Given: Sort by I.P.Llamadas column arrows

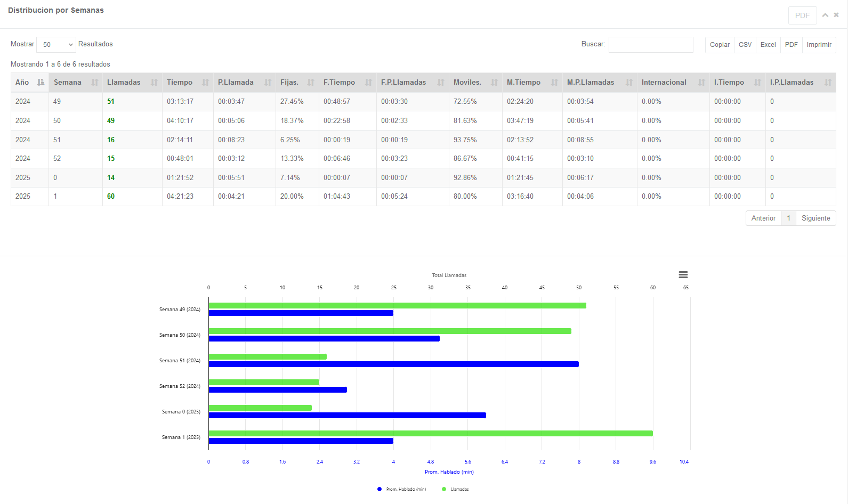Looking at the screenshot, I should (828, 83).
